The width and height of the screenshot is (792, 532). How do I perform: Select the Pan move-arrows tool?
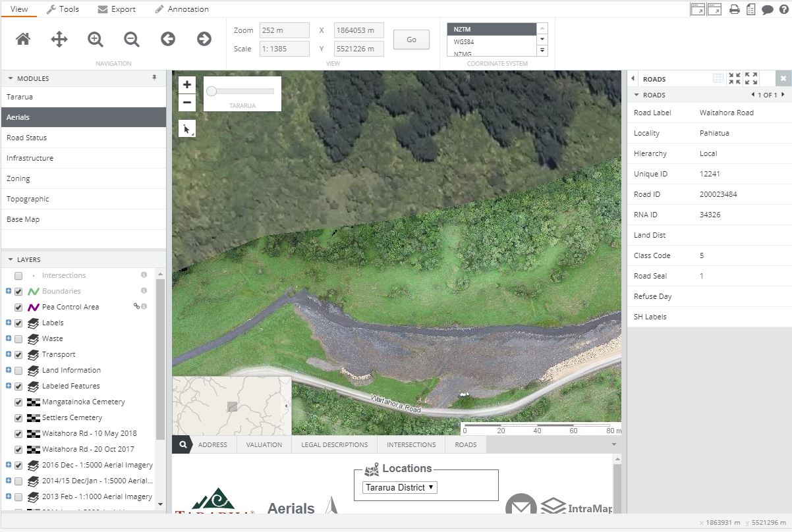[x=59, y=39]
